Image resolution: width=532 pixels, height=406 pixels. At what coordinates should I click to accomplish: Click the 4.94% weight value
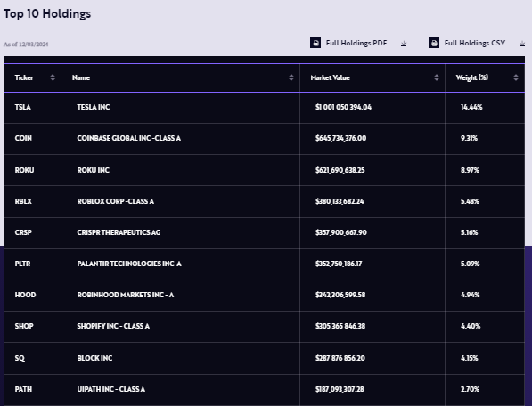pos(471,295)
